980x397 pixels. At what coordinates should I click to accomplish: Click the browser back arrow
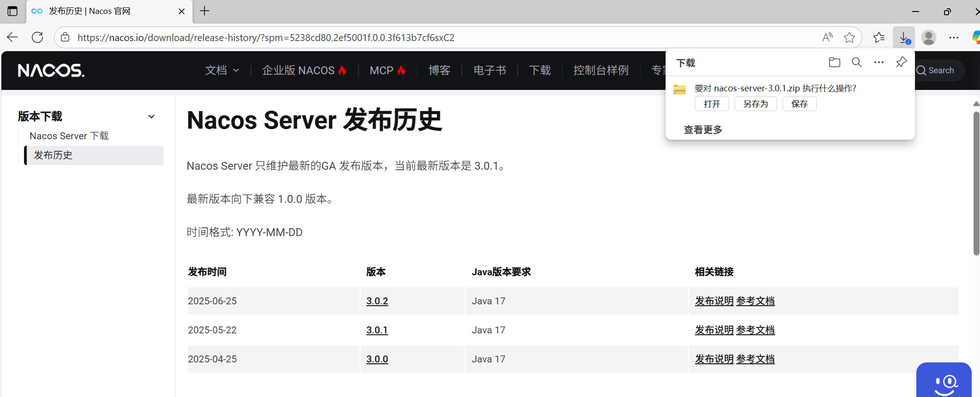point(12,37)
